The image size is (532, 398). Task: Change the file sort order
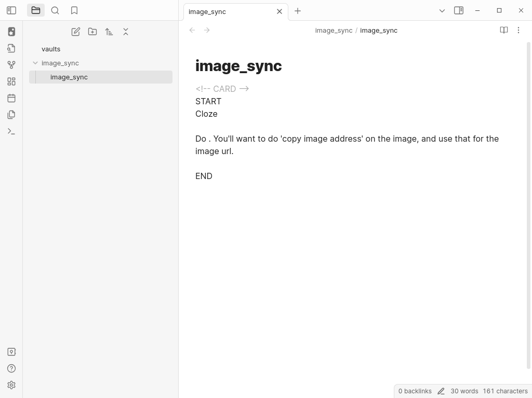click(x=109, y=32)
